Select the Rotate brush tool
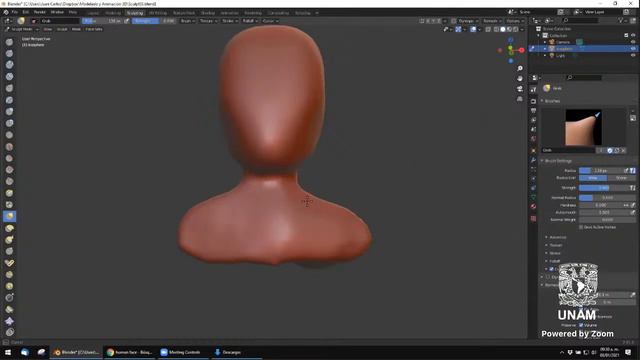The height and width of the screenshot is (360, 640). tap(9, 286)
